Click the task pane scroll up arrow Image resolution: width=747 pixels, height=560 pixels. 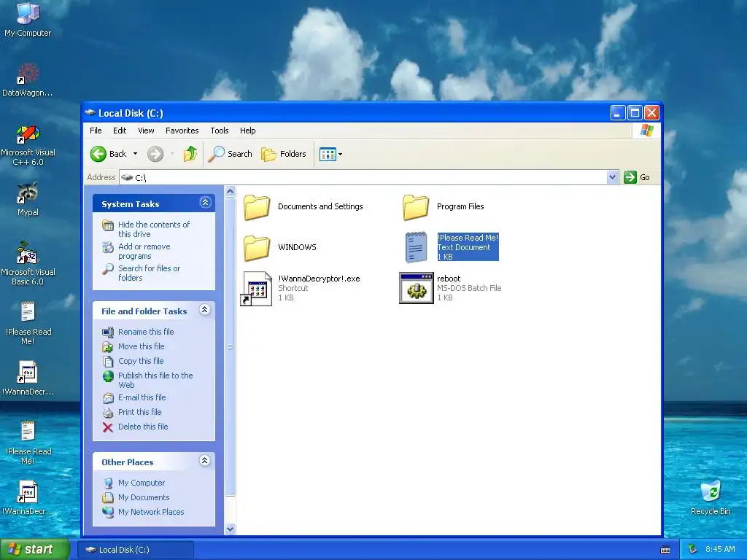[x=230, y=192]
